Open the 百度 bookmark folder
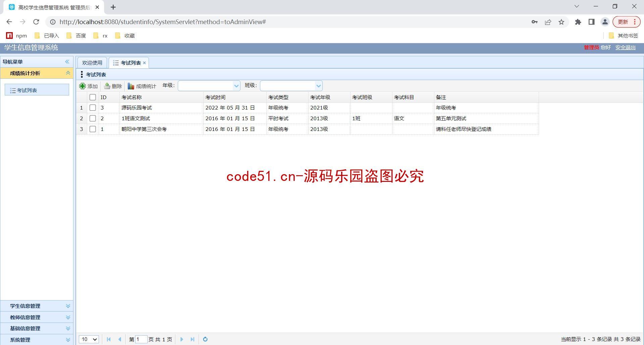Screen dimensions: 644x345 point(76,36)
